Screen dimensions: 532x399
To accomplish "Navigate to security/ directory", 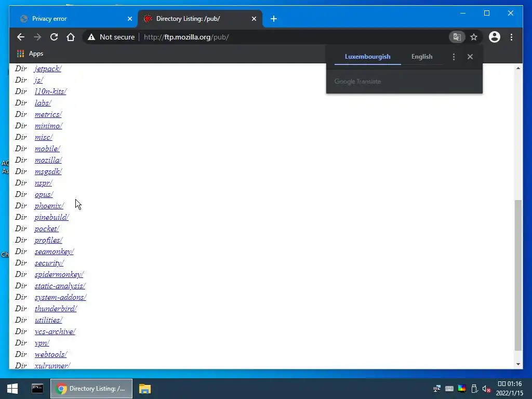I will pyautogui.click(x=49, y=263).
